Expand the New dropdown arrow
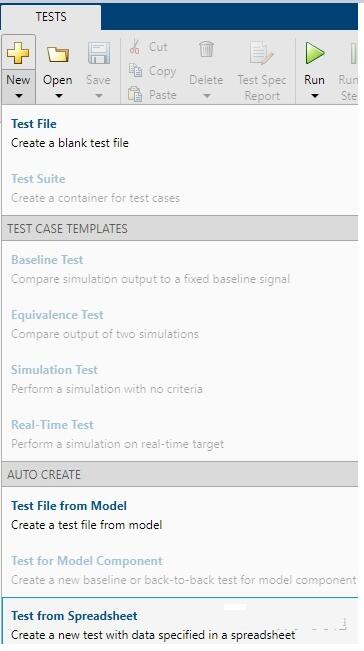This screenshot has height=651, width=364. pyautogui.click(x=18, y=96)
